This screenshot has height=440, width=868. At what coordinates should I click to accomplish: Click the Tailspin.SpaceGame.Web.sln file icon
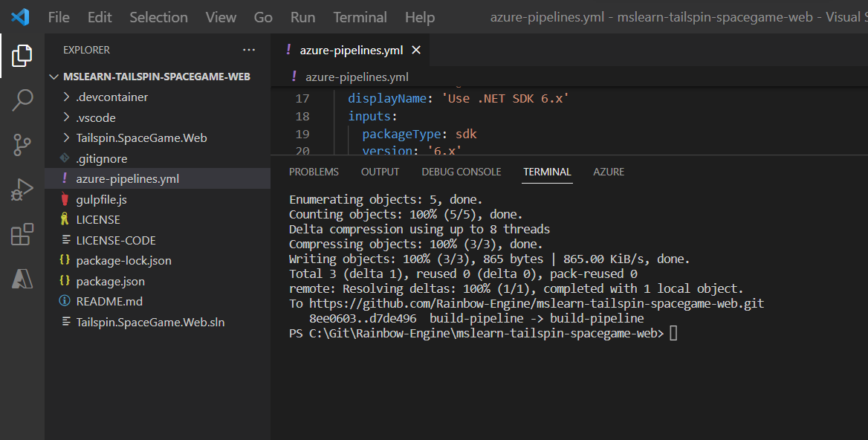point(66,322)
